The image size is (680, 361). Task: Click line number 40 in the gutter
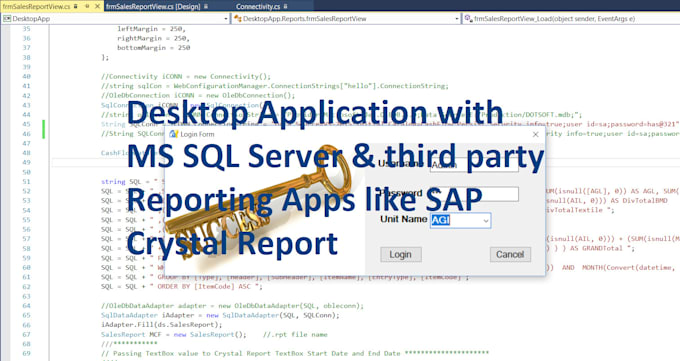pos(26,76)
